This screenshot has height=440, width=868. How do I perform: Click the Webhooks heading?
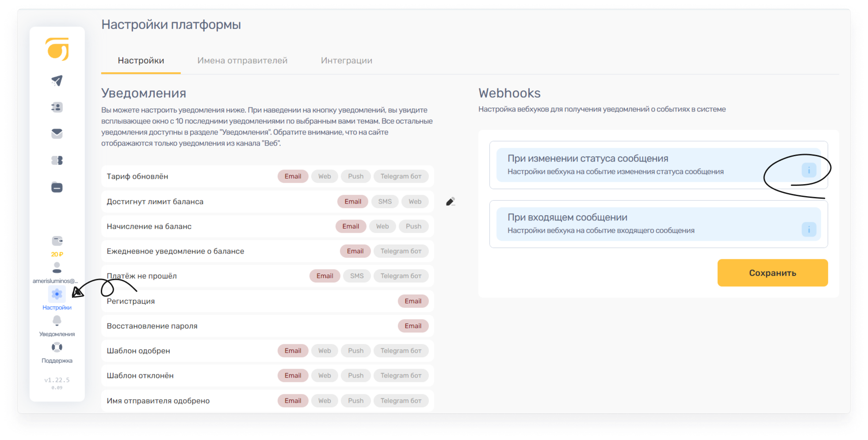509,93
